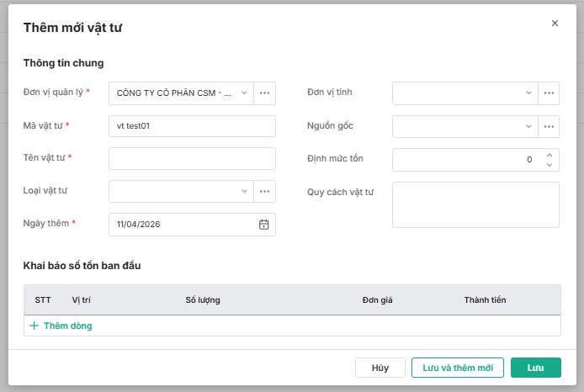Expand the Loại vật tư dropdown
Image resolution: width=584 pixels, height=392 pixels.
[x=244, y=192]
